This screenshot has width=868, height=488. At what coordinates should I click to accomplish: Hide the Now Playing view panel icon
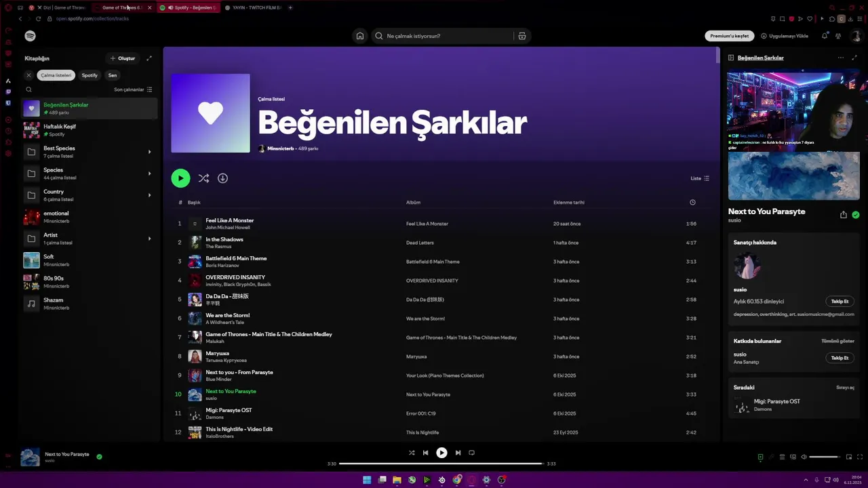pos(731,58)
